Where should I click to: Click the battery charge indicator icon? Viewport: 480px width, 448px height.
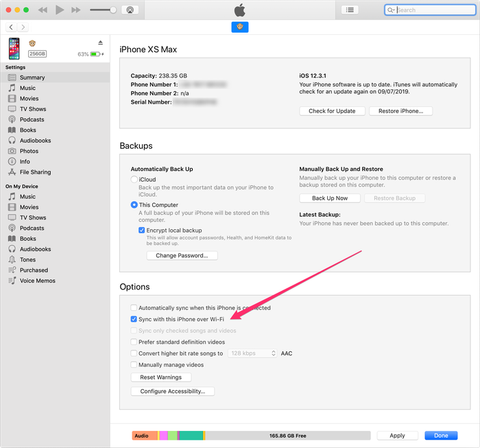(95, 54)
